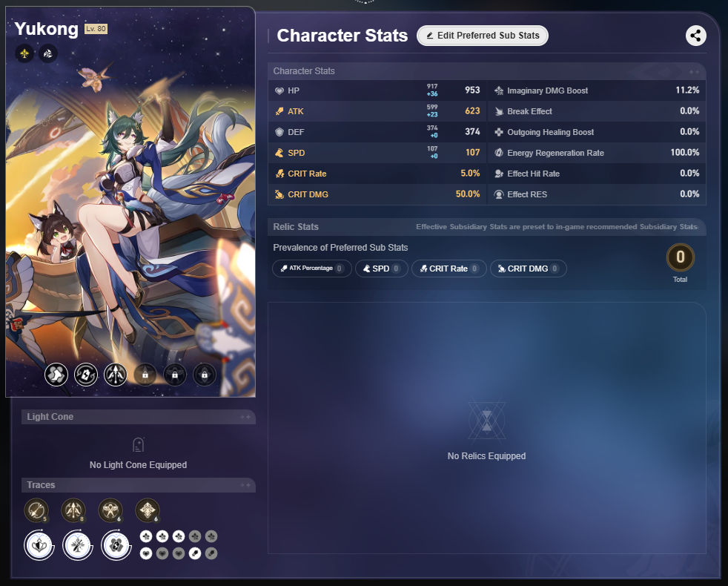Select the CRIT DMG sub stat chip
Viewport: 728px width, 586px height.
click(x=529, y=268)
